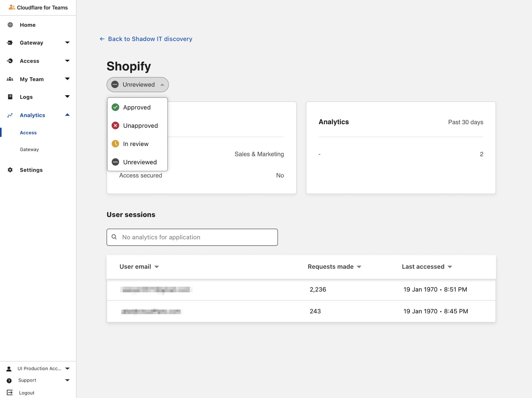Click the user sessions search field

[x=192, y=237]
